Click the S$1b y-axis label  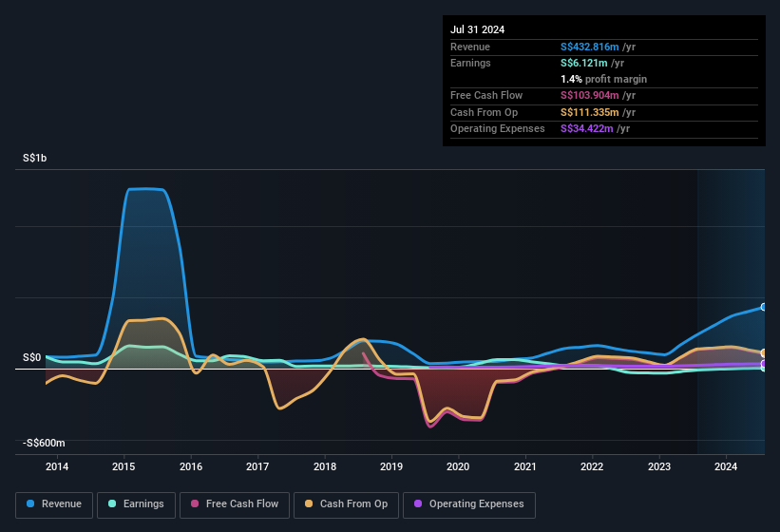coord(35,158)
